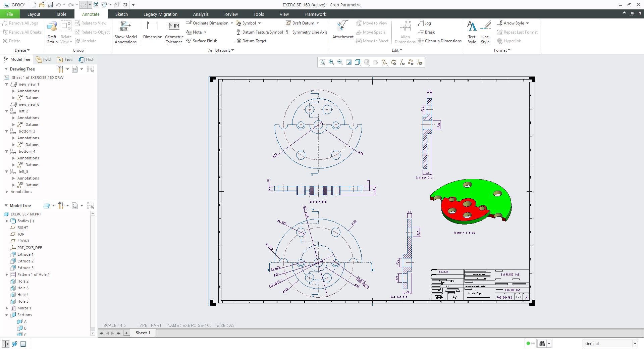Open the Line Style tool
The width and height of the screenshot is (644, 349).
click(485, 32)
